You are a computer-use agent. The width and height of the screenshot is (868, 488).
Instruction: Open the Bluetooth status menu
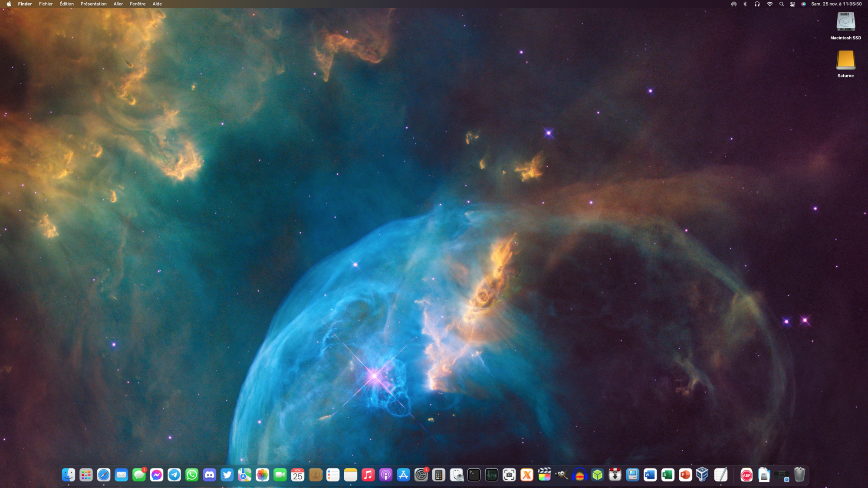745,4
